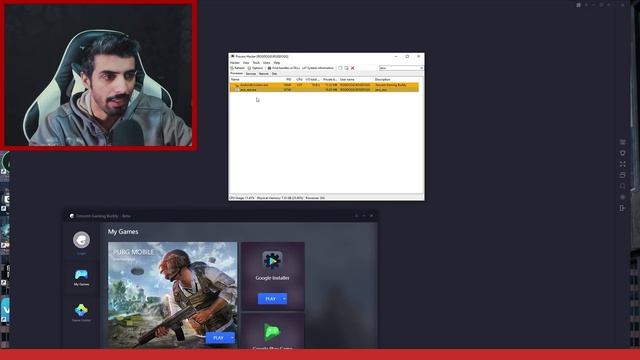Select the AndroidEmulator.exe process row
This screenshot has width=640, height=360.
[x=324, y=85]
